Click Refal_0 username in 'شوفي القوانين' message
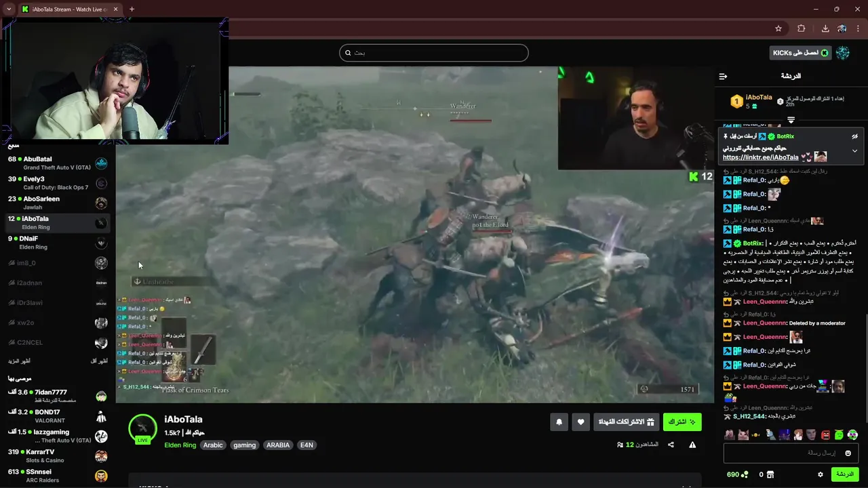Image resolution: width=868 pixels, height=488 pixels. point(753,365)
